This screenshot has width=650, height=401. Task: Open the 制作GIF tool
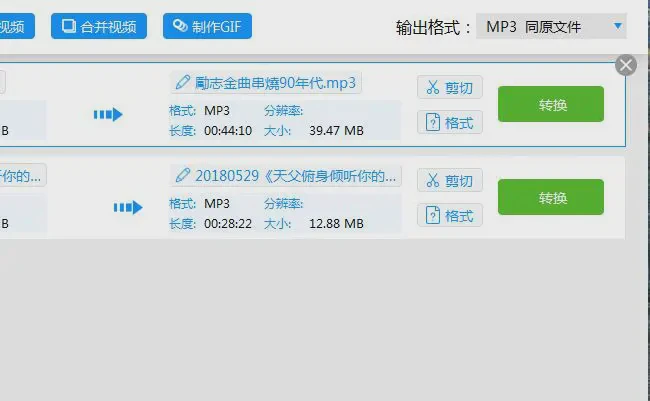[x=207, y=26]
